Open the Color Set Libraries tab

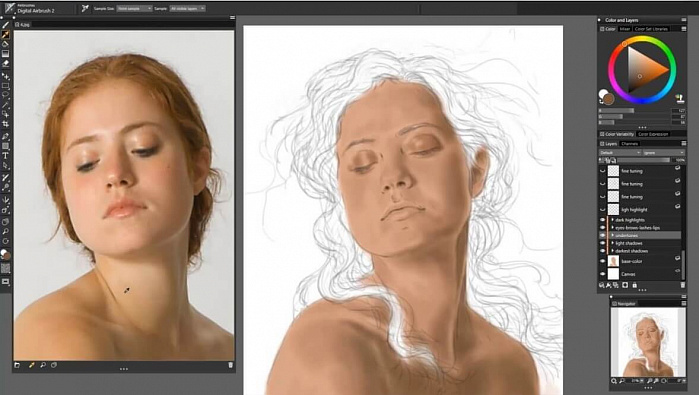[x=651, y=29]
